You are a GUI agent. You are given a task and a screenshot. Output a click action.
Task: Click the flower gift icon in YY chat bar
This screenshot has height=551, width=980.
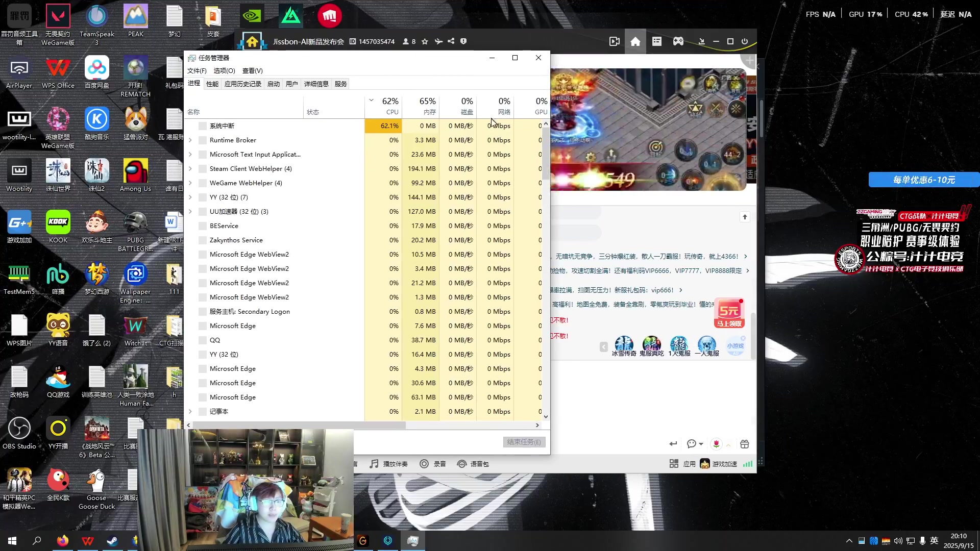(716, 444)
